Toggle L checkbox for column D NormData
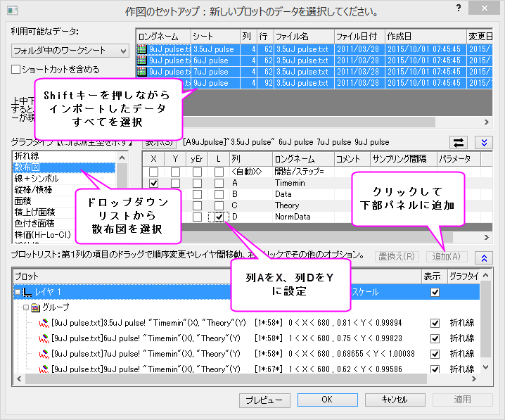 coord(219,217)
